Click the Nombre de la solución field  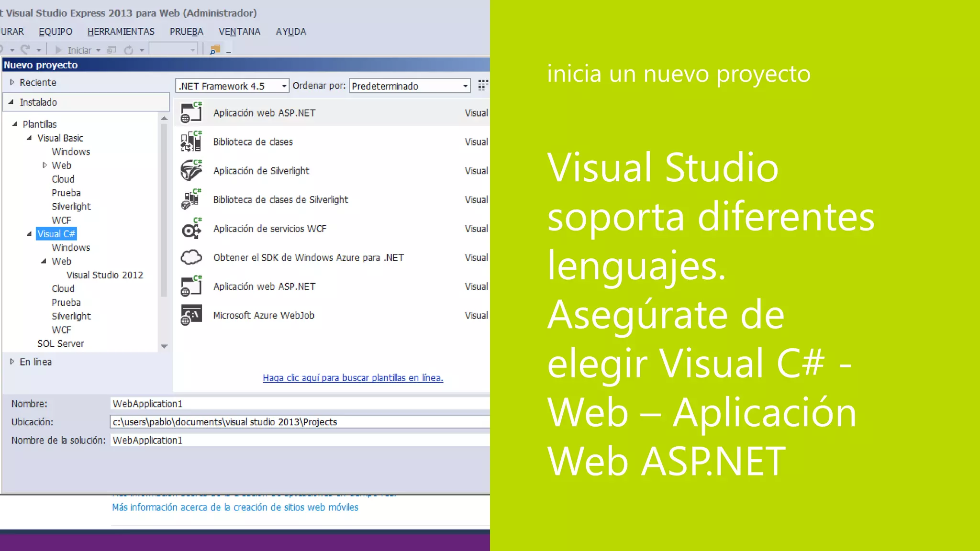(x=300, y=440)
